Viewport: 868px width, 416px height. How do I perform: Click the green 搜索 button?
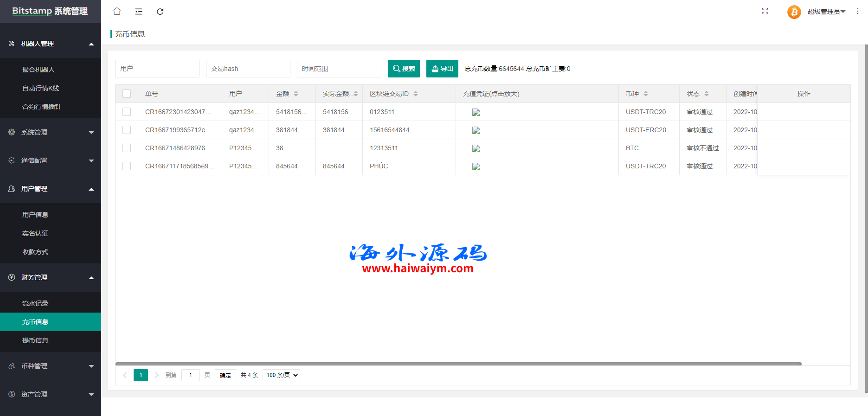pyautogui.click(x=404, y=69)
